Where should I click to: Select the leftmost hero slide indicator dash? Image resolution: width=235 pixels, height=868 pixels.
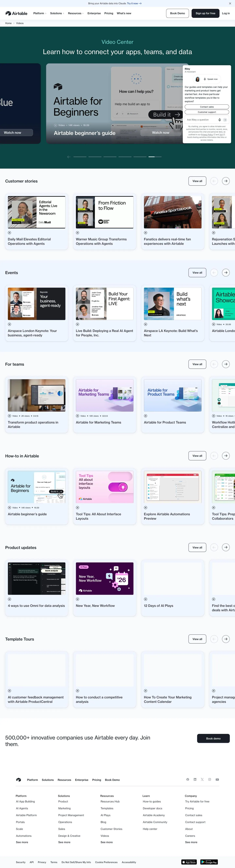tap(80, 157)
